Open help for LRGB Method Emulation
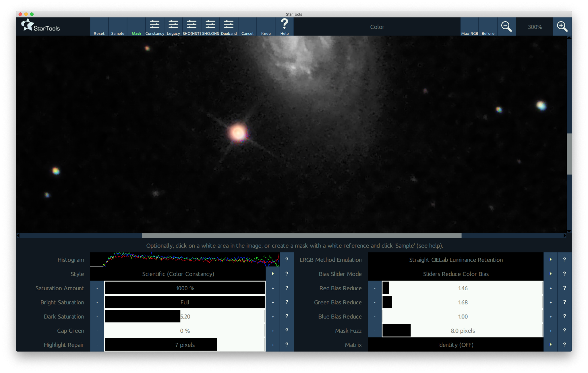 point(564,260)
